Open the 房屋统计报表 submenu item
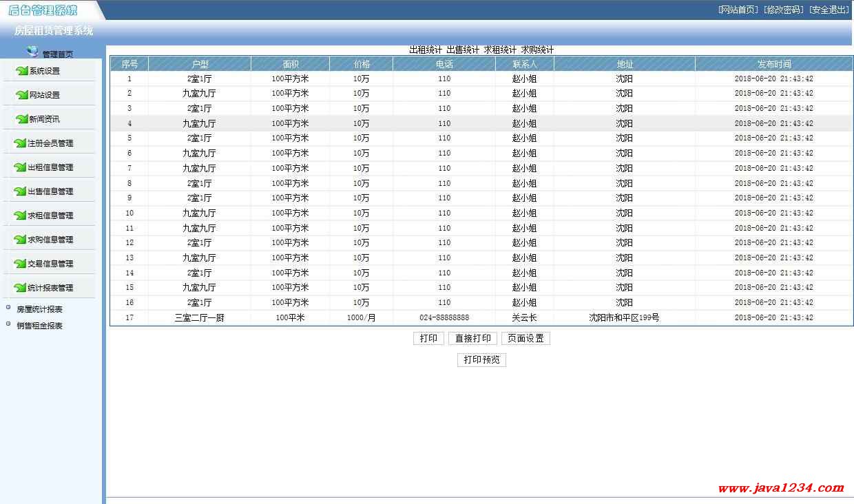Viewport: 854px width, 504px height. click(x=39, y=310)
